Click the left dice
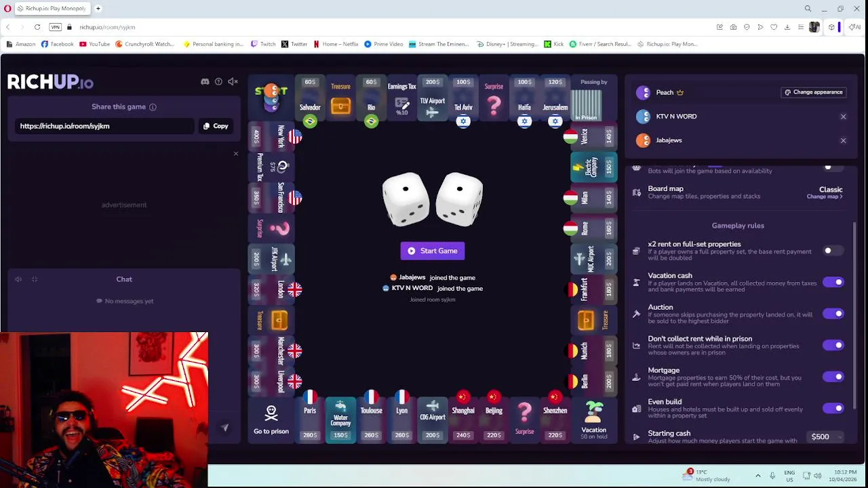The image size is (868, 488). (x=406, y=198)
